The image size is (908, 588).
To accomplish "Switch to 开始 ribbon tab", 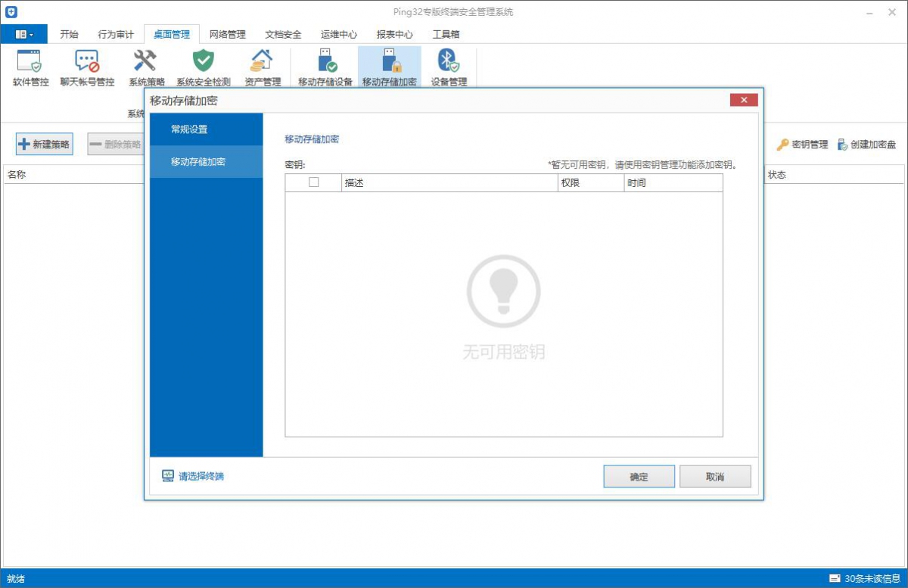I will [x=69, y=34].
